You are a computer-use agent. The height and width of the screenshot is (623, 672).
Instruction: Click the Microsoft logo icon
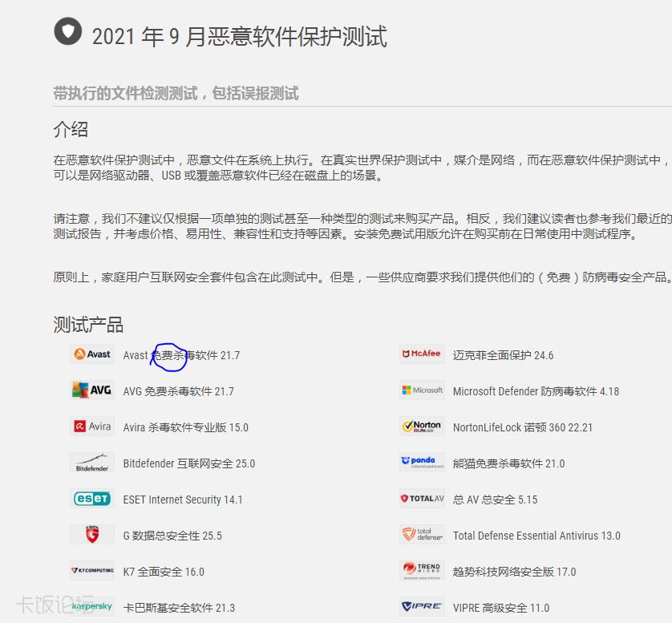click(x=422, y=390)
